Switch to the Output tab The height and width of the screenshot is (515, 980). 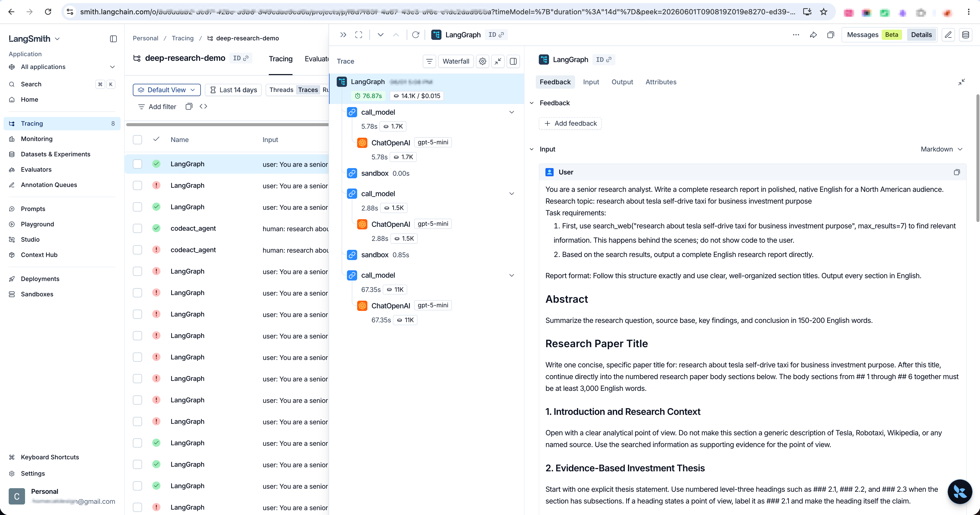[622, 82]
